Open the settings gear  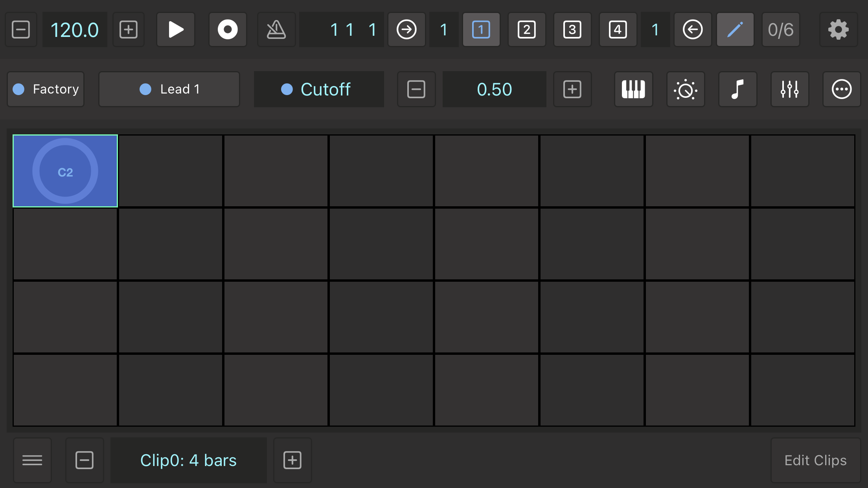pyautogui.click(x=838, y=30)
